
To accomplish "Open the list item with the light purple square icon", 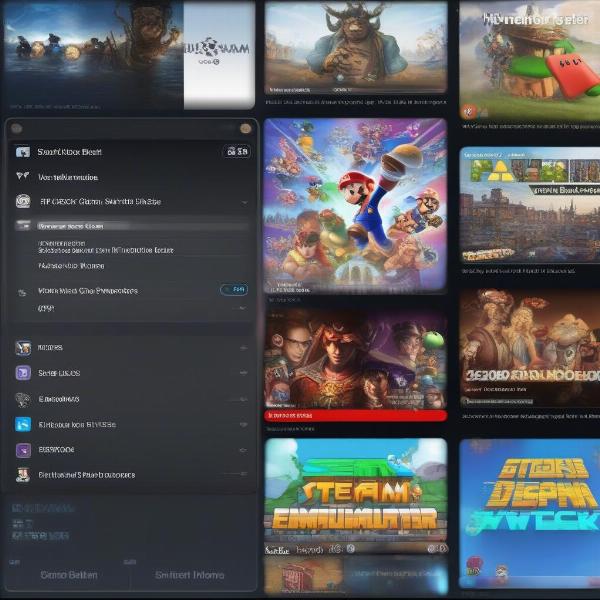I will point(131,373).
